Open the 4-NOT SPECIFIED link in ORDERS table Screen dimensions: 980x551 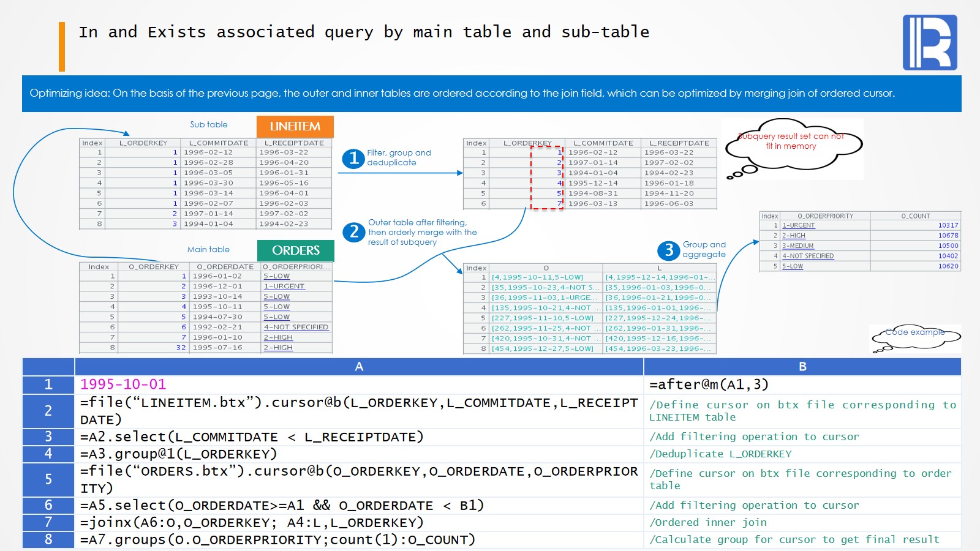pos(296,327)
